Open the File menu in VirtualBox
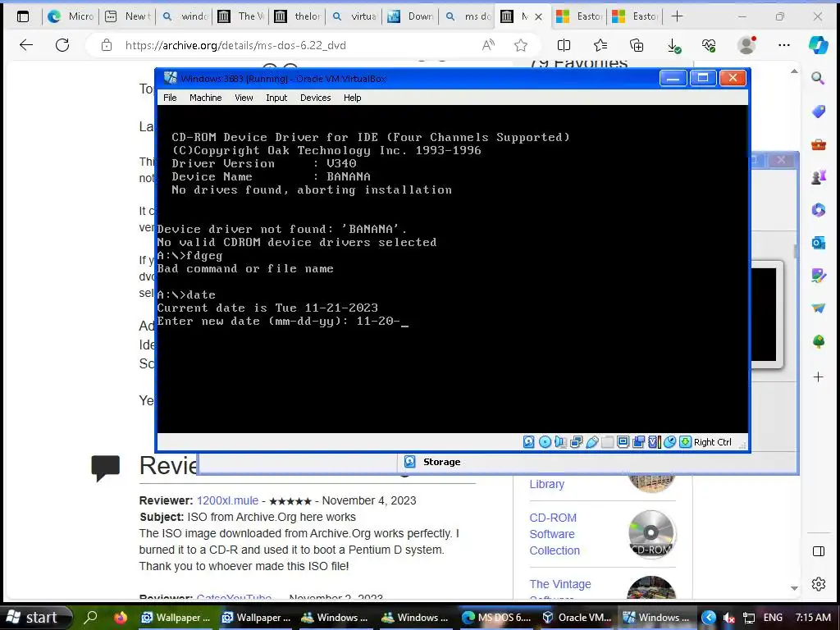The image size is (840, 630). point(170,98)
